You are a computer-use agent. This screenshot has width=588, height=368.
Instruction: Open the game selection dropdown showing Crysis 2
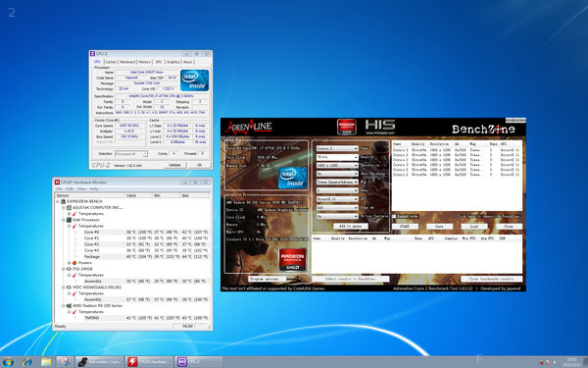tap(337, 149)
